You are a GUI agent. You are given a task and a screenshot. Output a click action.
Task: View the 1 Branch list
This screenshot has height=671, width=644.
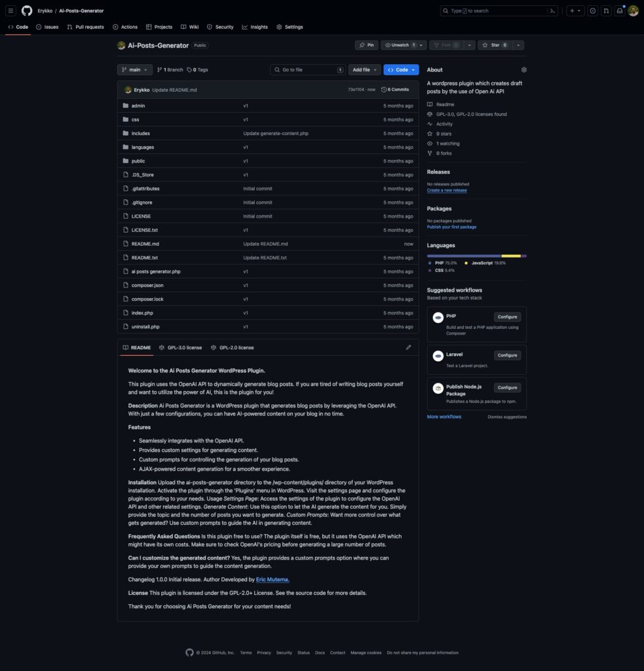click(170, 69)
